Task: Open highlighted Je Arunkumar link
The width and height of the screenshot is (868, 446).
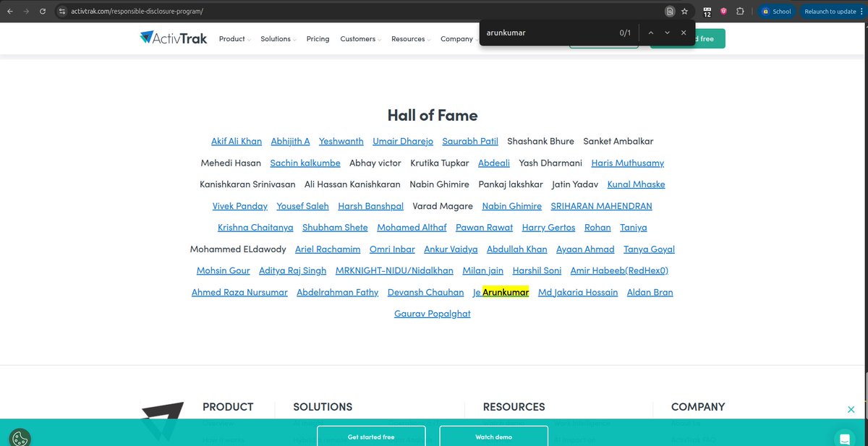Action: tap(501, 293)
